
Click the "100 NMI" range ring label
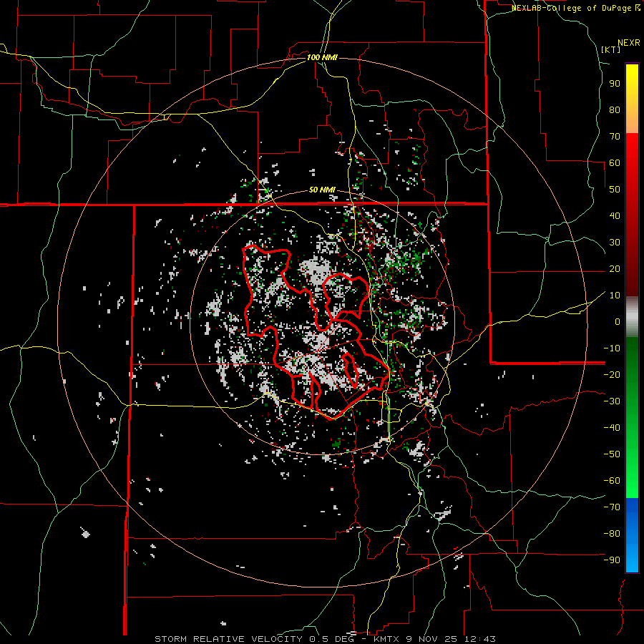[x=322, y=57]
